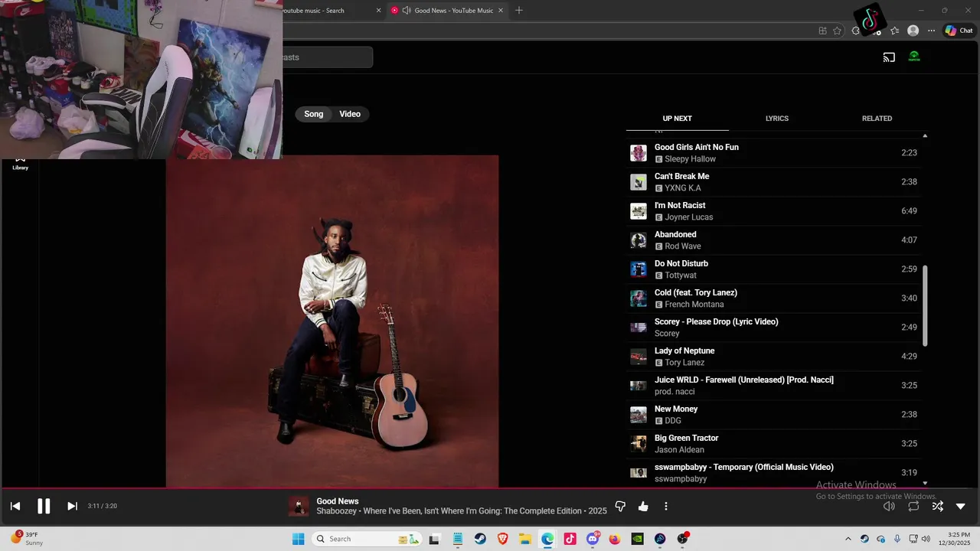Play sswampbabyy - Temporary (Official Music Video)

point(773,473)
